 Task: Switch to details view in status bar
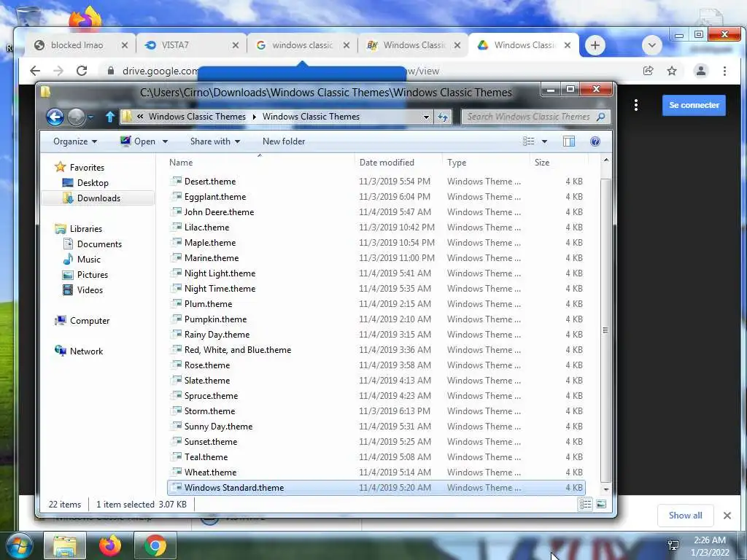tap(586, 504)
